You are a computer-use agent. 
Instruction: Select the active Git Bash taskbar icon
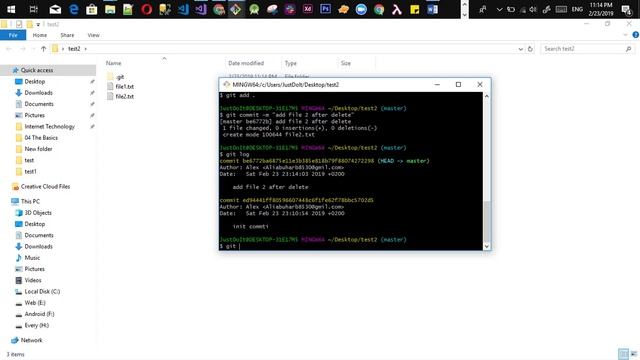(236, 9)
